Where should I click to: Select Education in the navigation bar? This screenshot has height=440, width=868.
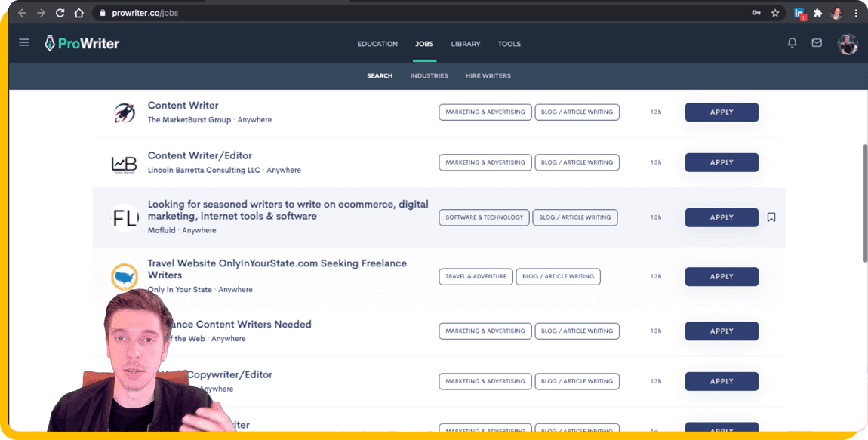tap(377, 44)
